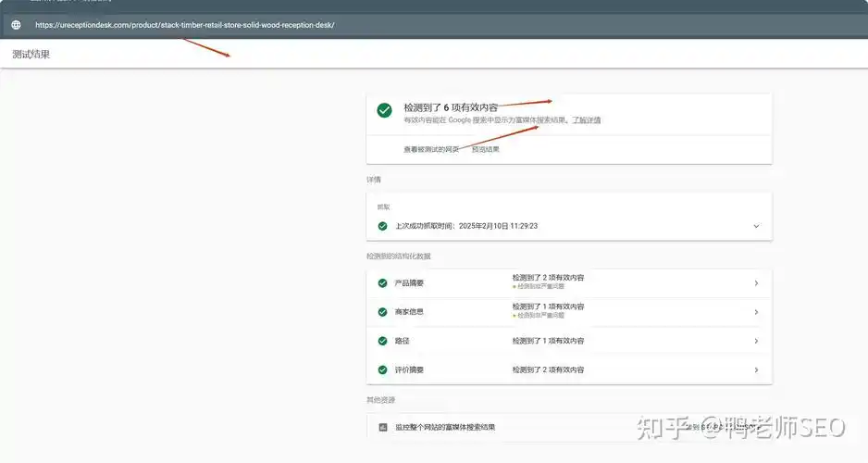868x463 pixels.
Task: Open 评价摘要 details via its chevron
Action: point(756,369)
